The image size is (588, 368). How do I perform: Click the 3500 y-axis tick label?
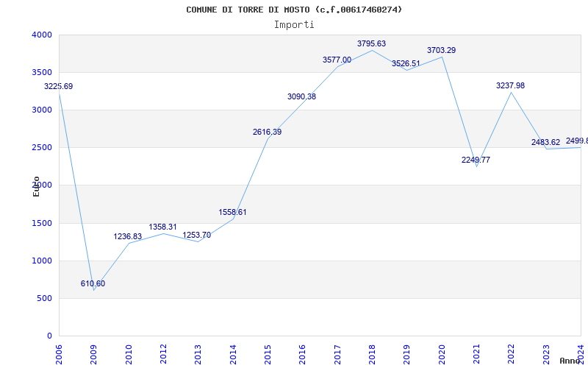click(x=42, y=72)
